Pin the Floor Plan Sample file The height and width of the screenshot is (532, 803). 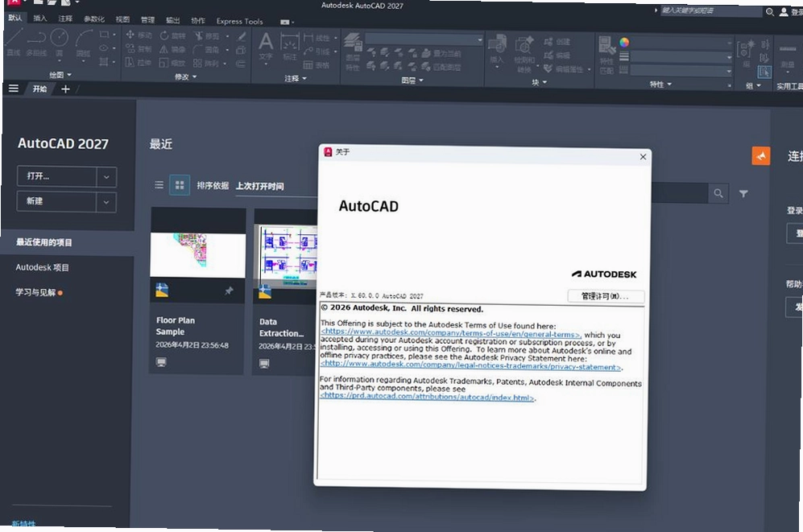229,291
